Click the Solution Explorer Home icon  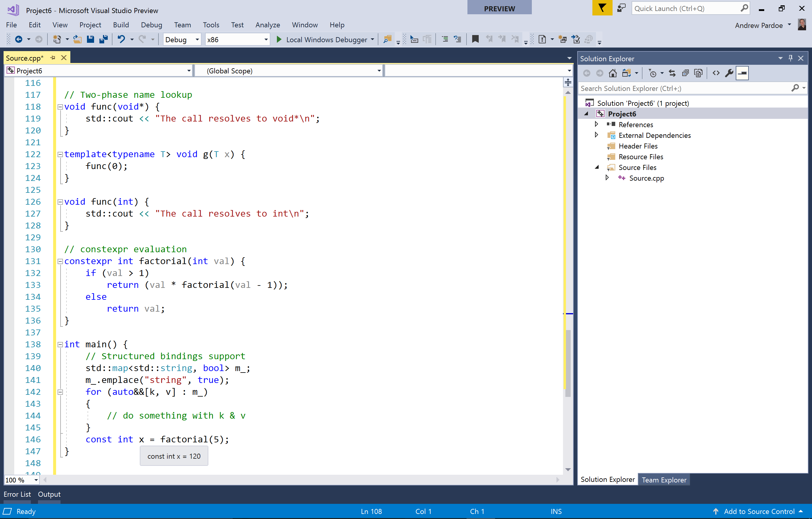click(x=613, y=73)
